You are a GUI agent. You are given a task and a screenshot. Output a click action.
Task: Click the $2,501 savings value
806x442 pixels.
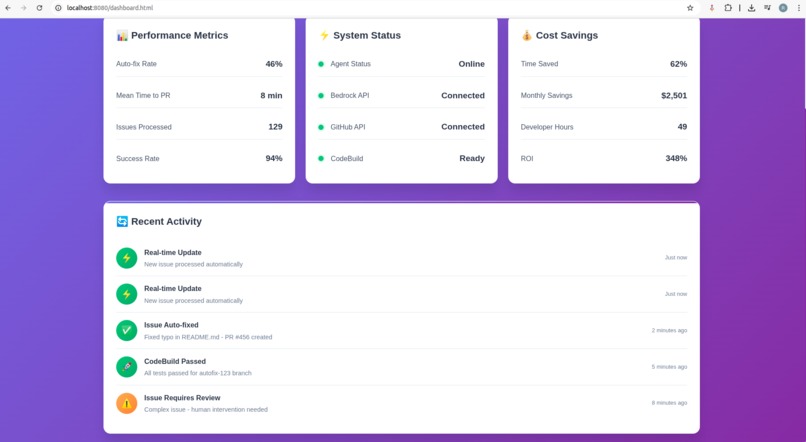coord(674,96)
